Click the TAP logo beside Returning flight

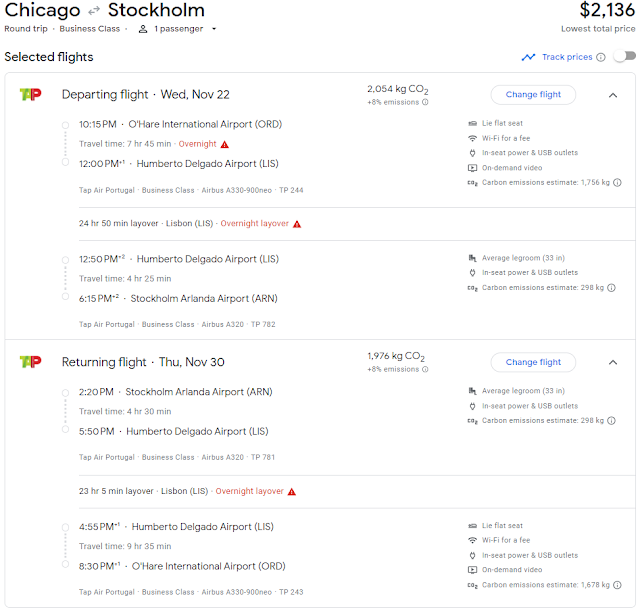[x=31, y=362]
